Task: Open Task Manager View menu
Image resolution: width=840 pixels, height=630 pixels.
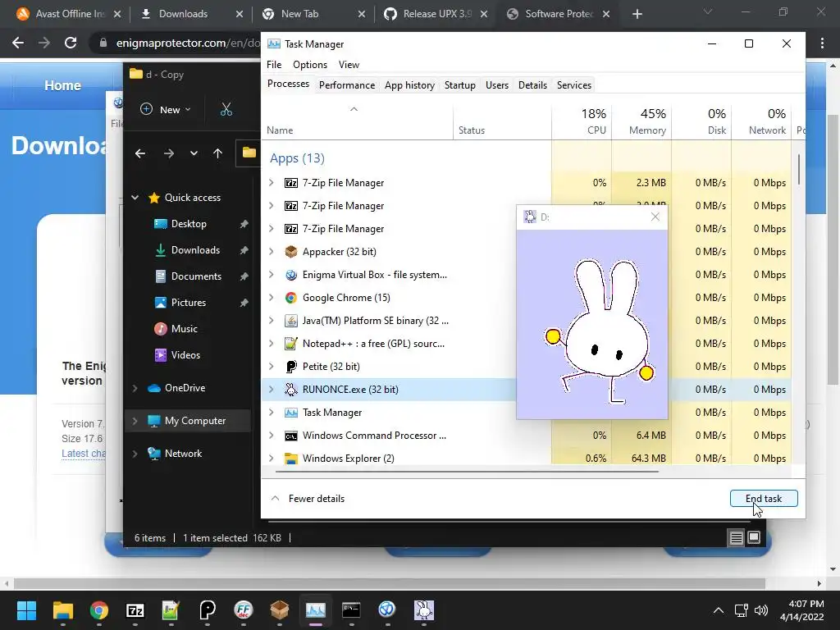Action: [x=349, y=65]
